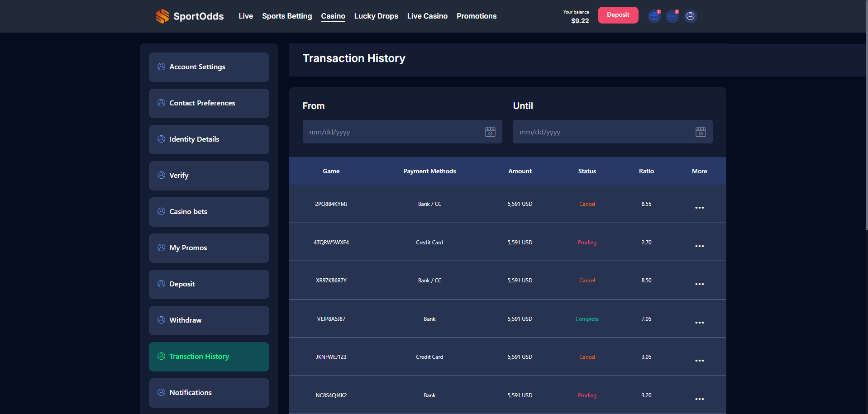Open the Until date calendar picker icon
Viewport: 868px width, 414px height.
[x=701, y=132]
